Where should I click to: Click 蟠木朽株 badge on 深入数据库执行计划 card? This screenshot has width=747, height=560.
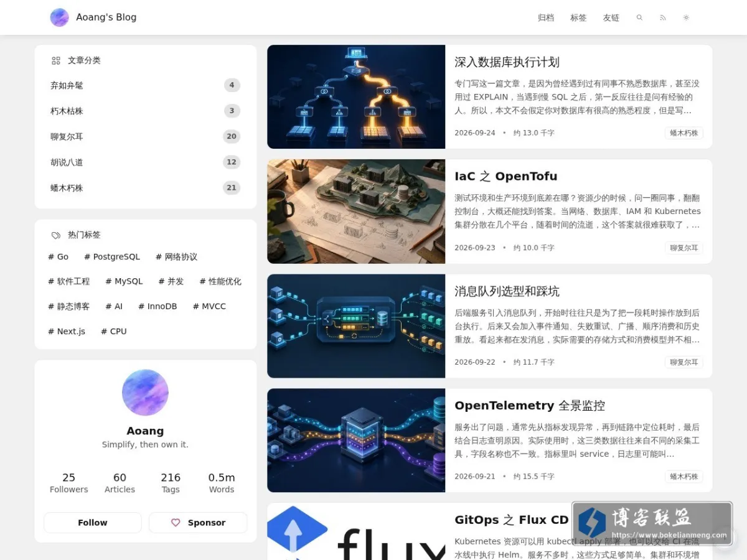click(684, 133)
